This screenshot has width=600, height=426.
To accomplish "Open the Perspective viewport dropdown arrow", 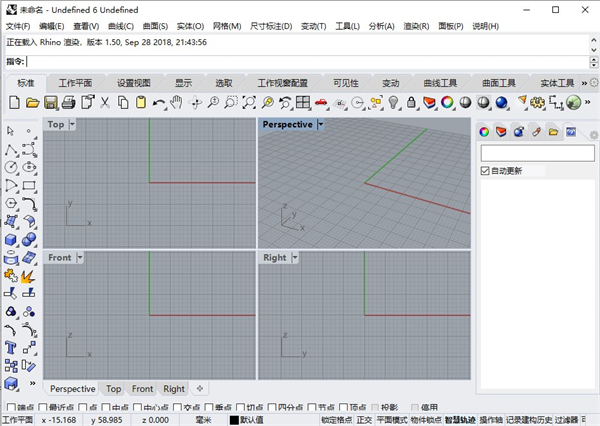I will (321, 125).
